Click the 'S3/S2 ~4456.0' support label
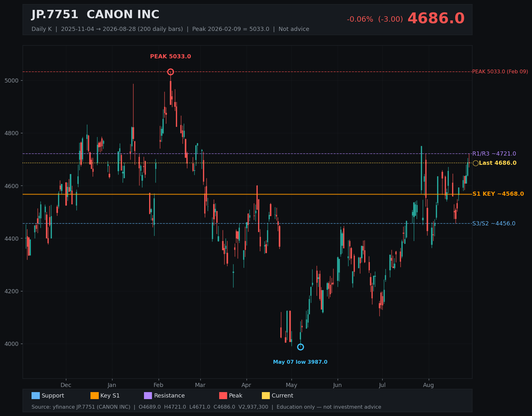 tap(494, 223)
